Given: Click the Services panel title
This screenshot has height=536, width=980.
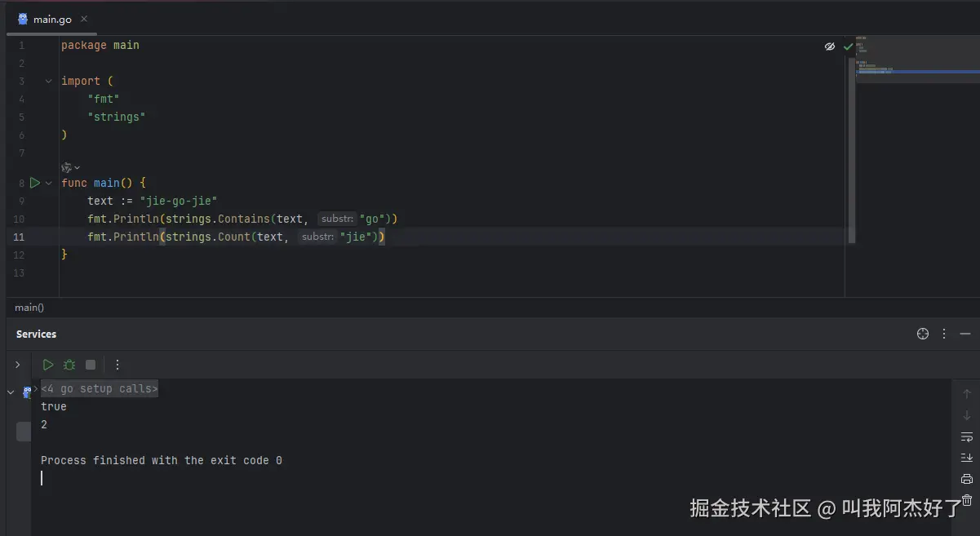Looking at the screenshot, I should [x=36, y=334].
